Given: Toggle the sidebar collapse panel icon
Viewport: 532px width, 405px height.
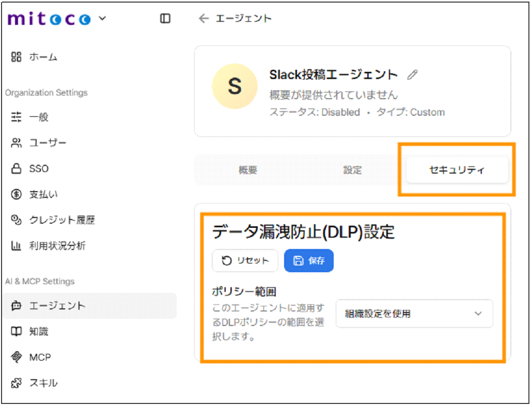Looking at the screenshot, I should (x=165, y=18).
